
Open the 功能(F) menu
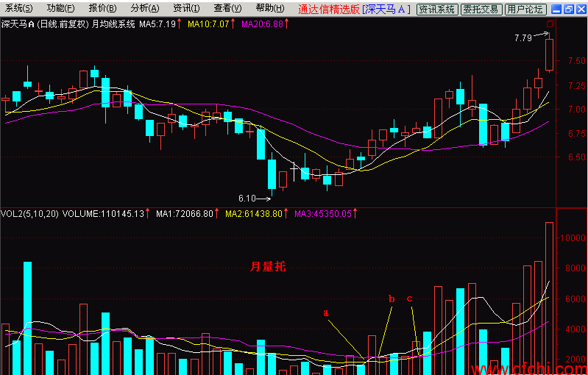point(61,9)
